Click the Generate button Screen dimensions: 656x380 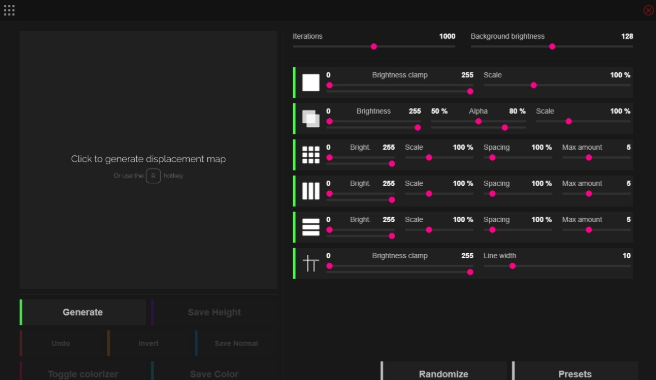pos(82,312)
